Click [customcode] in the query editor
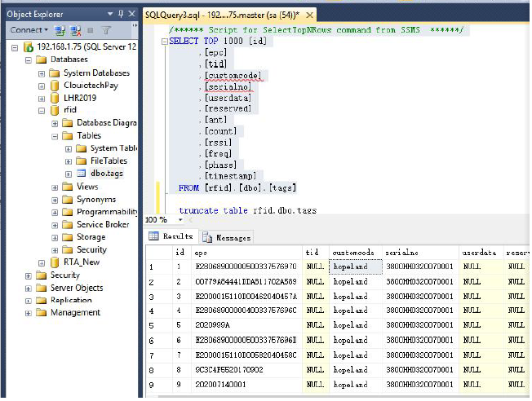 233,76
